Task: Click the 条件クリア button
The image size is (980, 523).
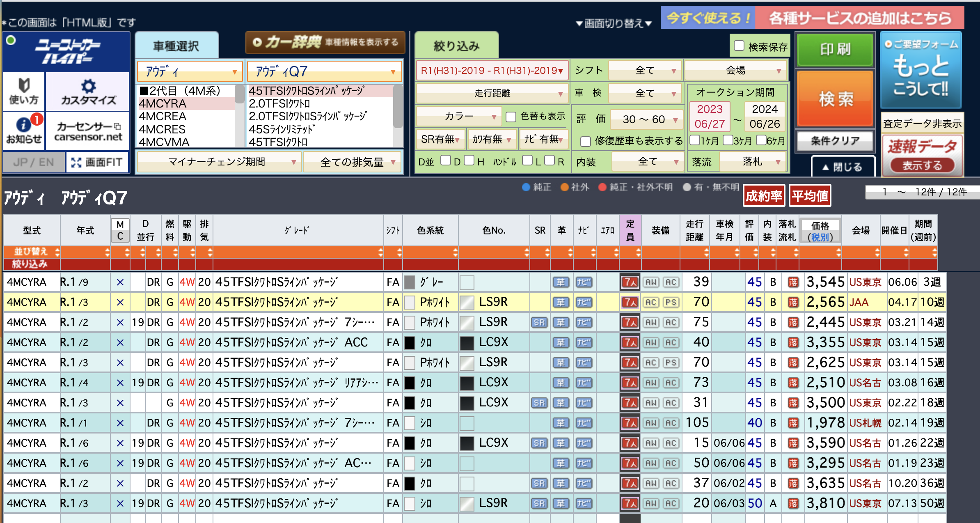Action: point(835,141)
